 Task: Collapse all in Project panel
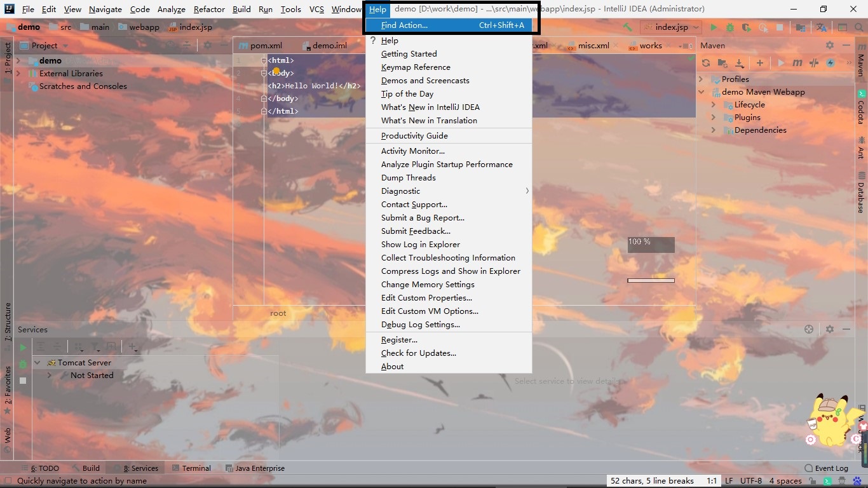click(187, 45)
